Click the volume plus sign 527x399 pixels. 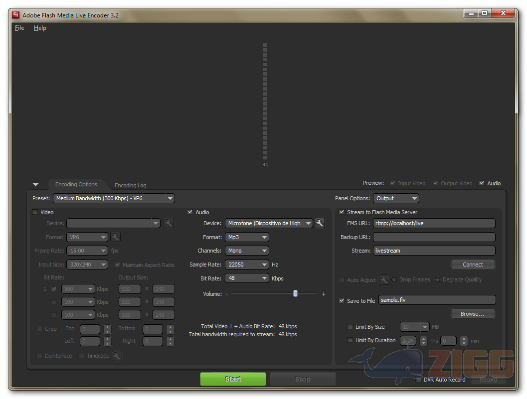pyautogui.click(x=323, y=294)
